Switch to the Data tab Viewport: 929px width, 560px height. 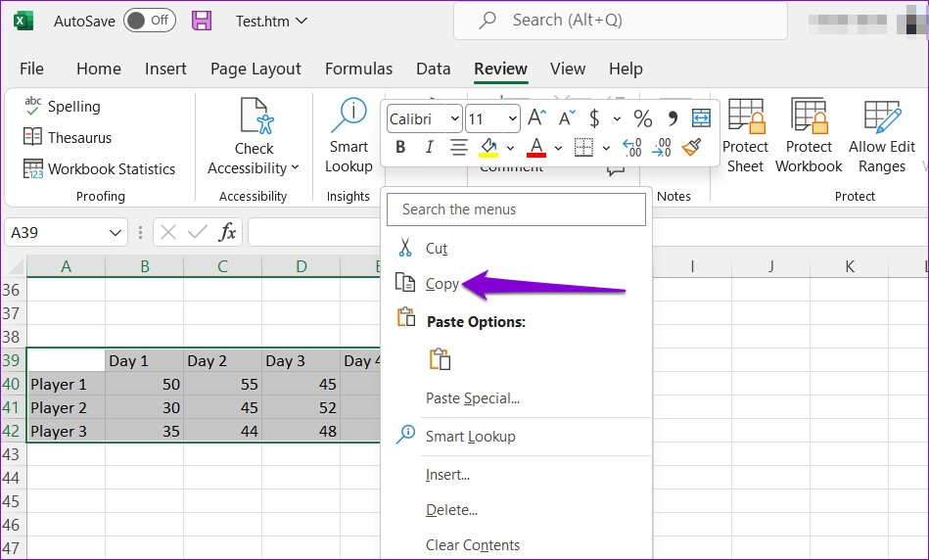click(433, 69)
